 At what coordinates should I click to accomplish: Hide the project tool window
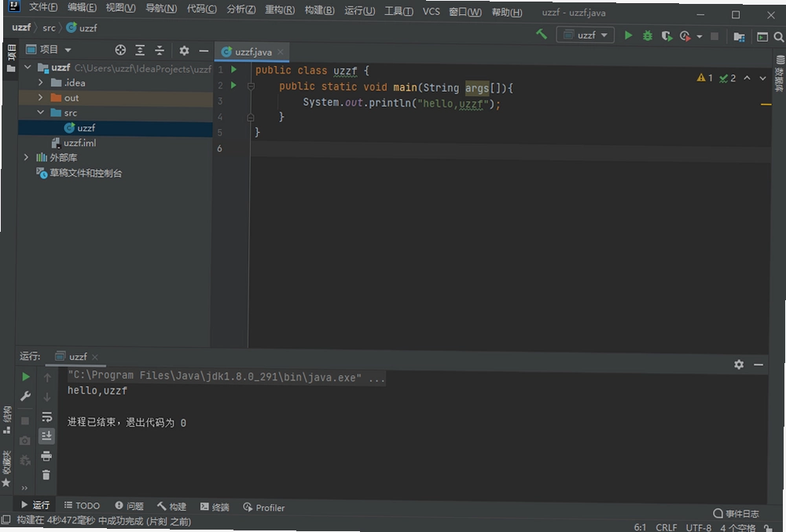click(204, 50)
